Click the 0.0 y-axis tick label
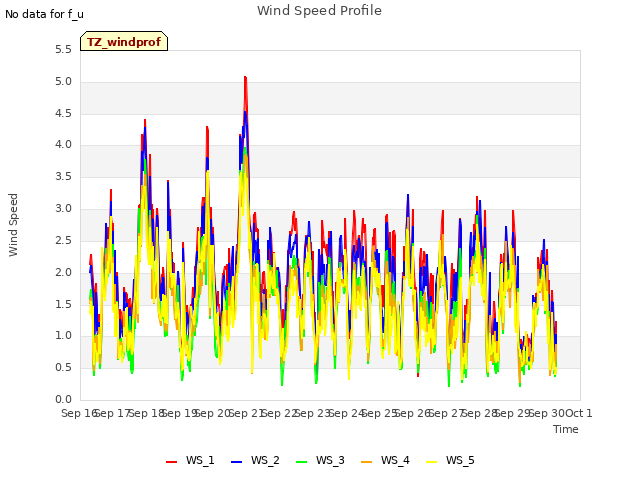This screenshot has width=640, height=480. tap(63, 400)
